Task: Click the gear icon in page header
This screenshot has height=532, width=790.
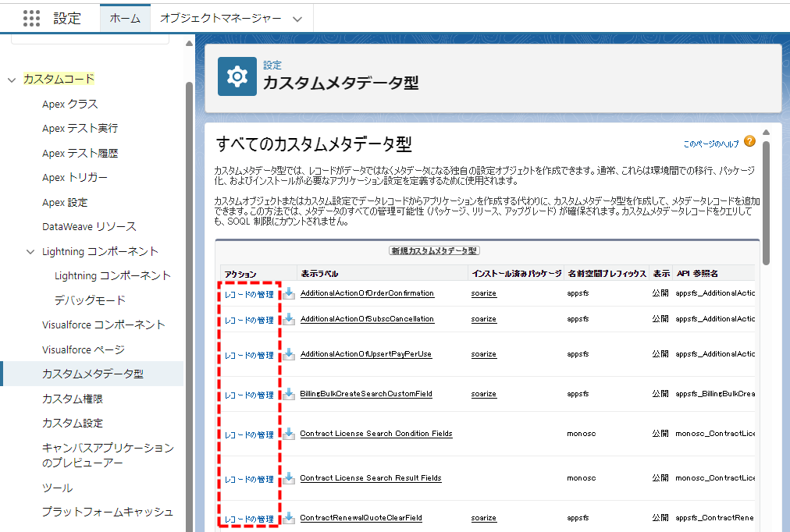Action: [x=237, y=76]
